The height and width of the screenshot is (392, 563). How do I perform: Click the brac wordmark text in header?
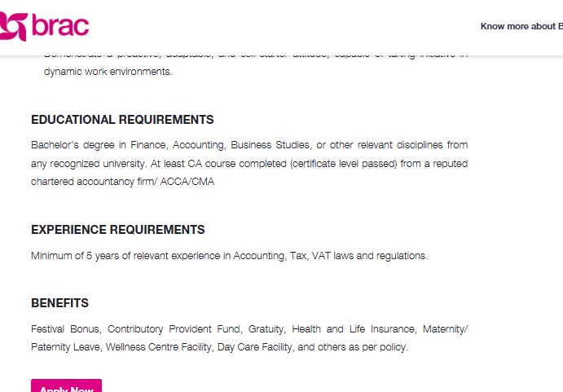[60, 26]
